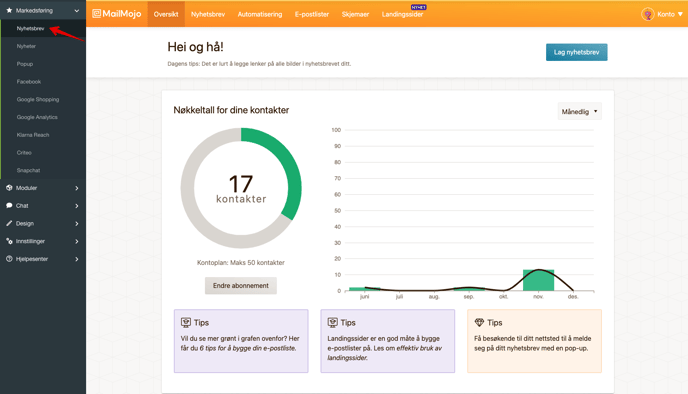Select Google Shopping in the sidebar
688x394 pixels.
[x=38, y=100]
